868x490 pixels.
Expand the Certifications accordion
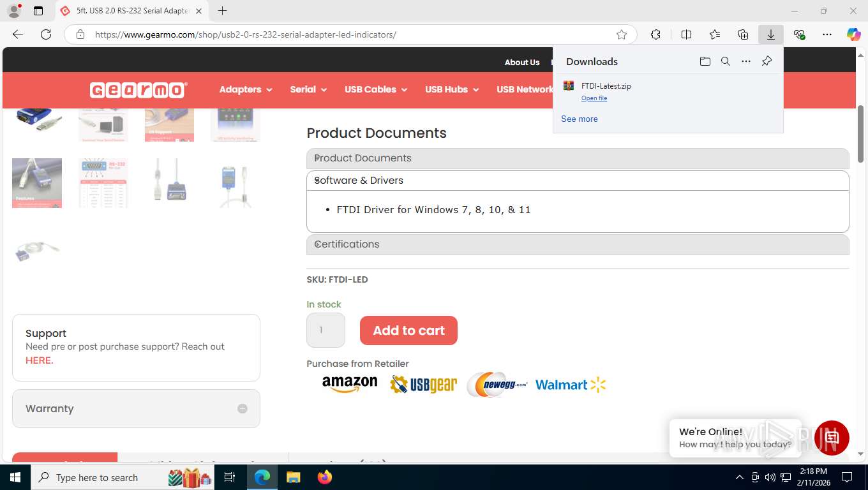click(578, 244)
